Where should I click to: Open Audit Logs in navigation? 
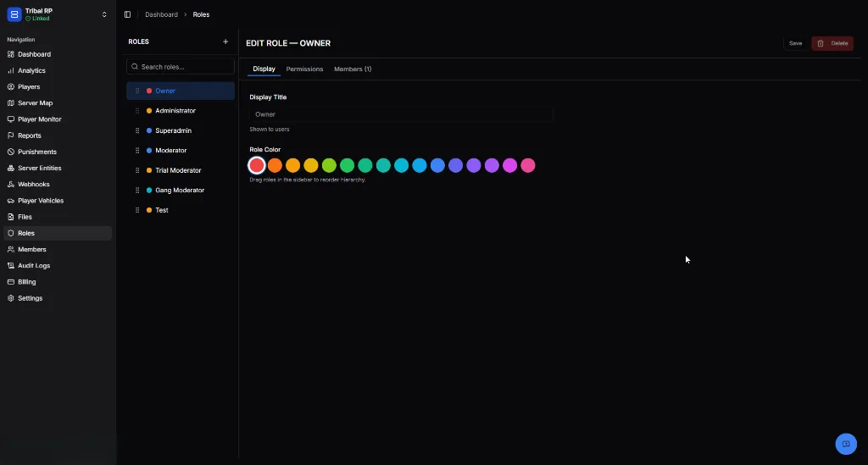coord(58,265)
